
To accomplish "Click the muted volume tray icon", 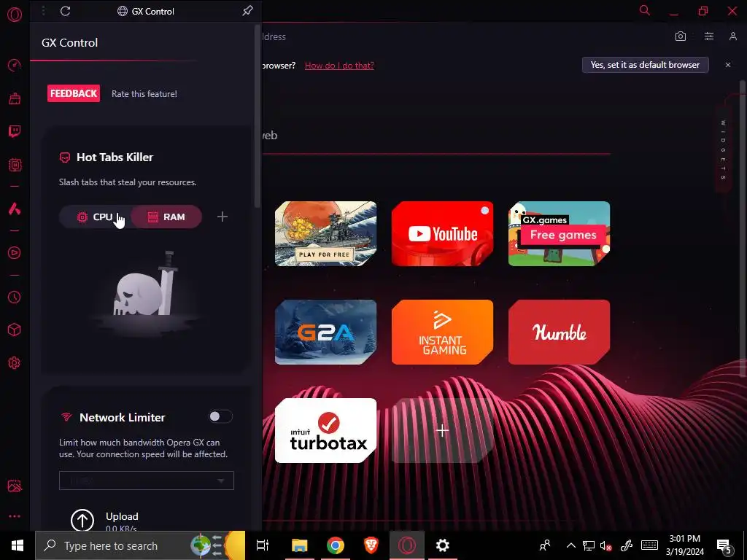I will (x=606, y=545).
